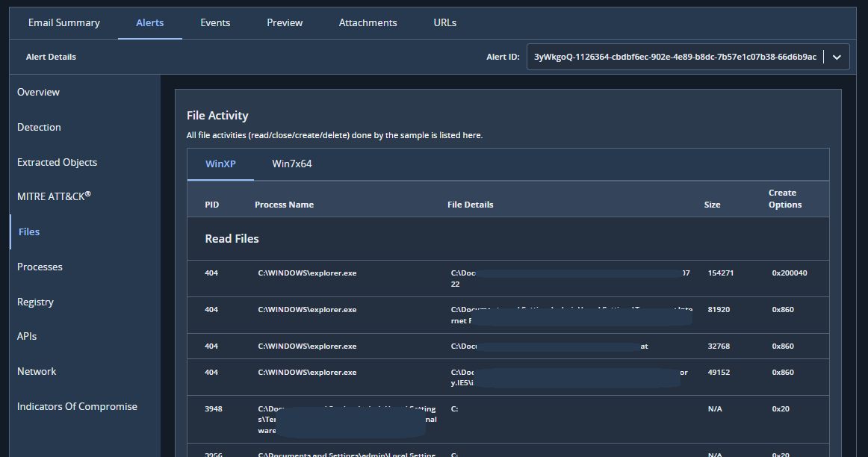Click the size value 81920
This screenshot has height=457, width=868.
click(719, 310)
